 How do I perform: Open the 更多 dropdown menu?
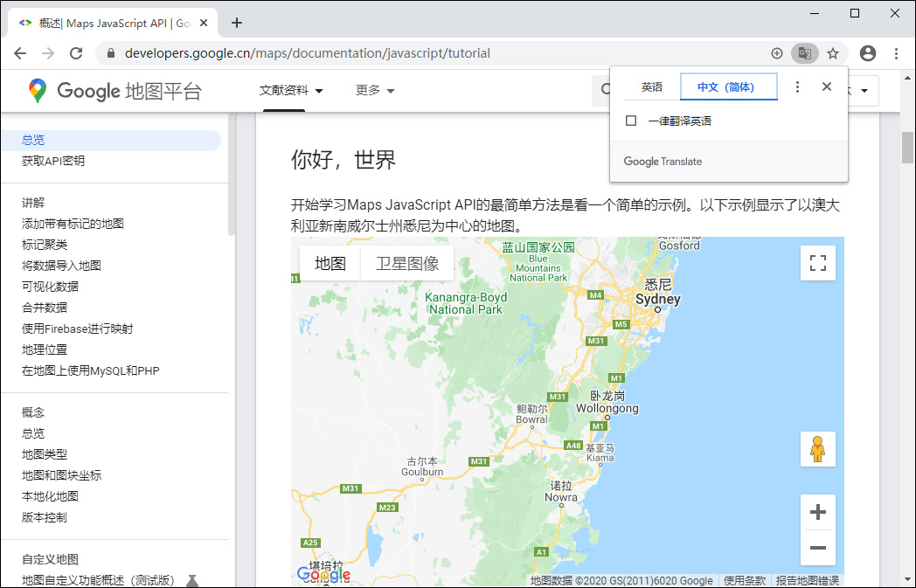click(x=374, y=90)
